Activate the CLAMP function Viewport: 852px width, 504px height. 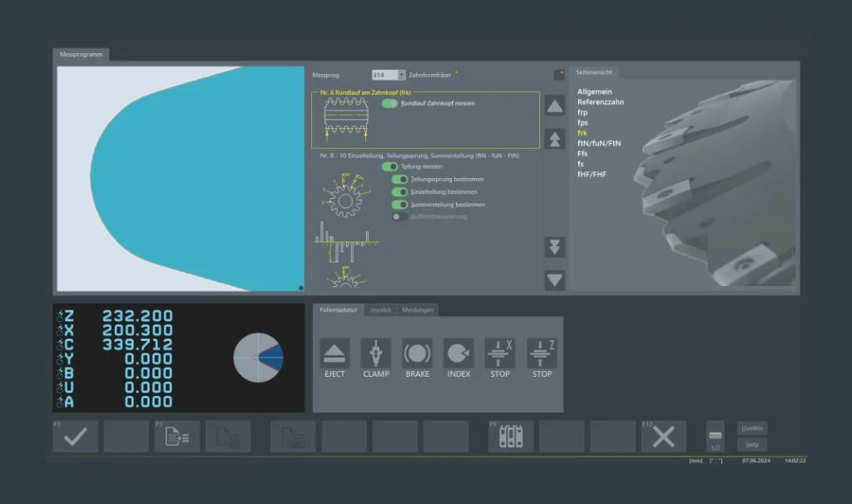(375, 353)
